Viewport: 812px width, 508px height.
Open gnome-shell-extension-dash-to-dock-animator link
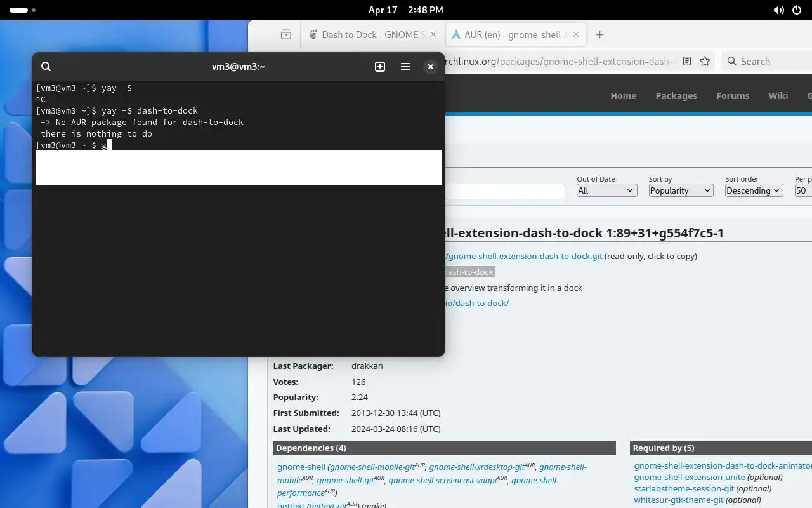point(723,465)
